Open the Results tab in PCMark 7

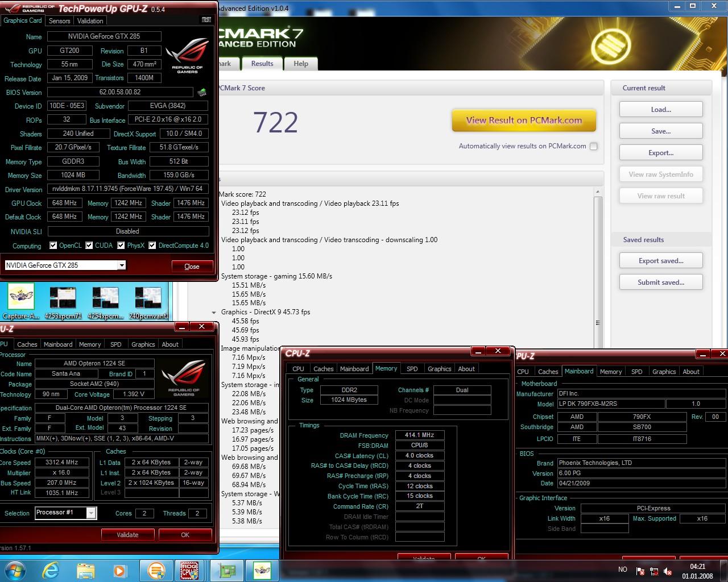coord(262,64)
